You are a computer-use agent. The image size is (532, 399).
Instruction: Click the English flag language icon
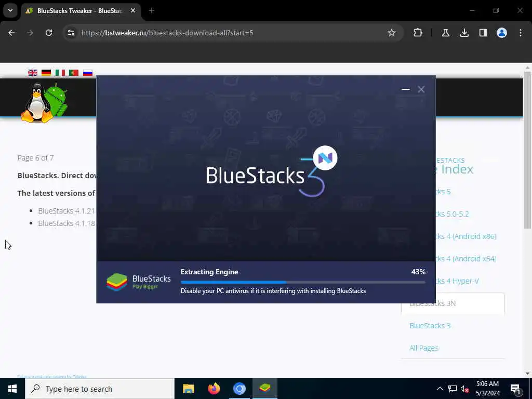click(x=33, y=73)
